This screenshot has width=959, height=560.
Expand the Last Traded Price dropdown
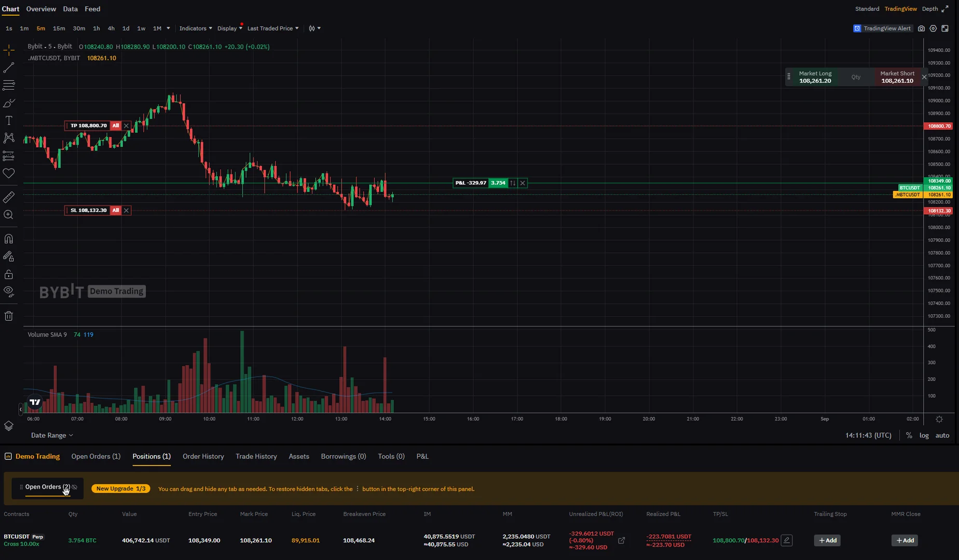(272, 29)
